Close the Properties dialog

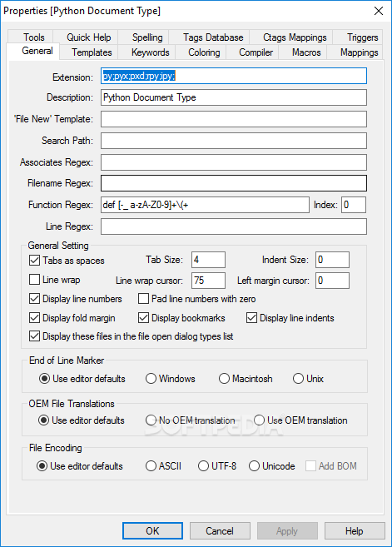click(379, 11)
